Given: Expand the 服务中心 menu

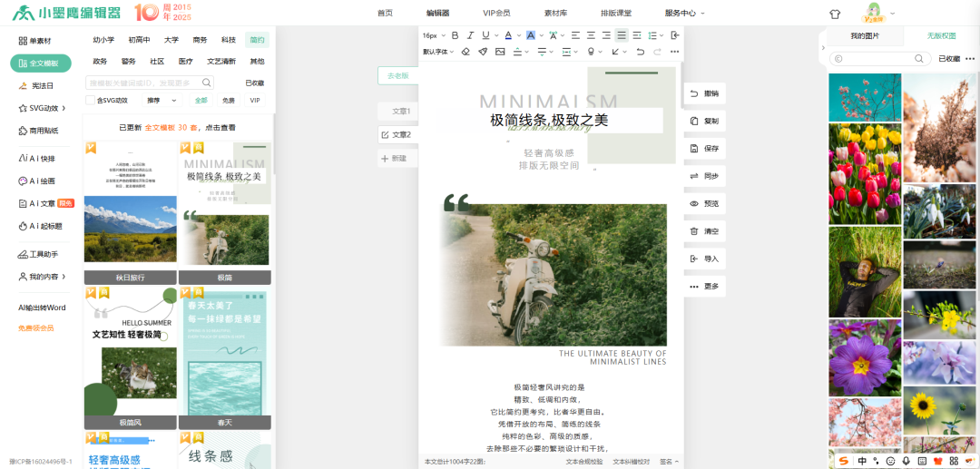Looking at the screenshot, I should coord(685,13).
